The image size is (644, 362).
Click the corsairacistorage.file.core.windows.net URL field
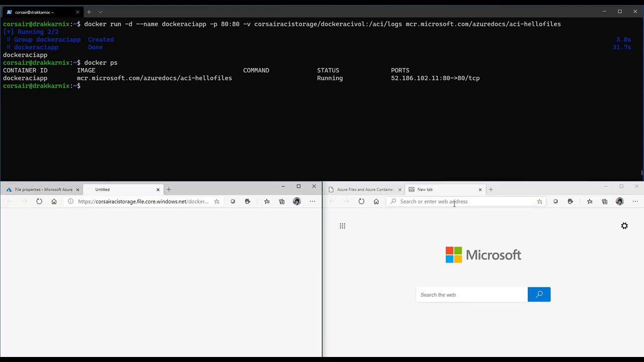143,202
